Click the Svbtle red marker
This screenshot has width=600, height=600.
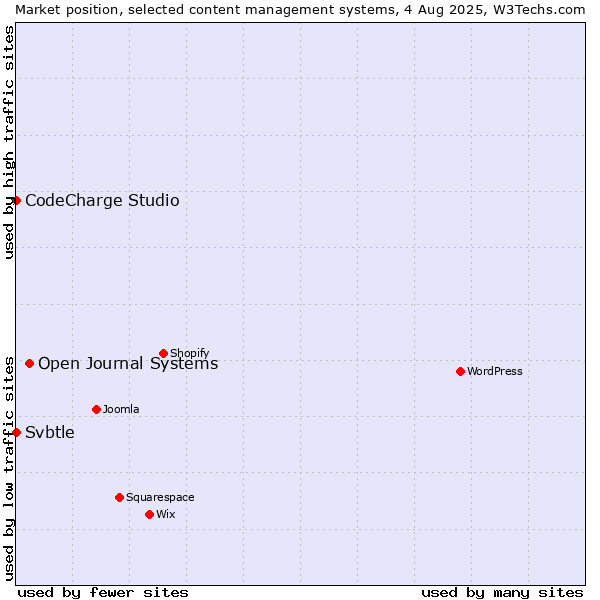(16, 432)
